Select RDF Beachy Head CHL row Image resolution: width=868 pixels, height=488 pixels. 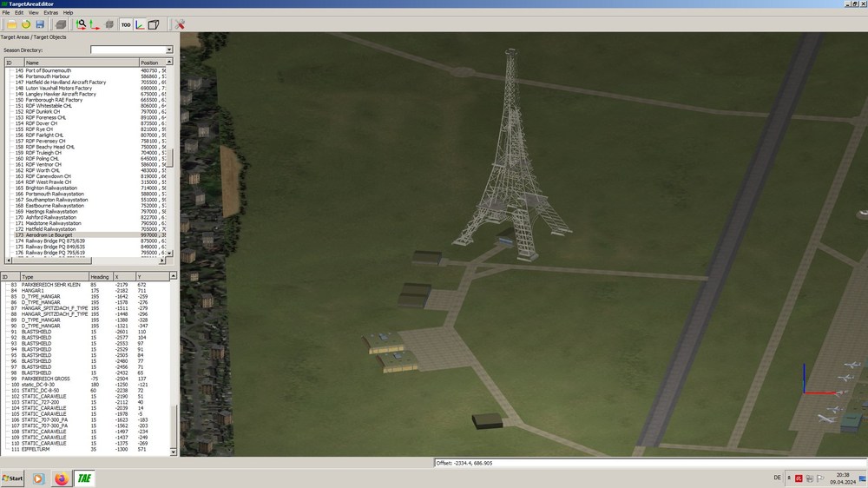click(85, 147)
